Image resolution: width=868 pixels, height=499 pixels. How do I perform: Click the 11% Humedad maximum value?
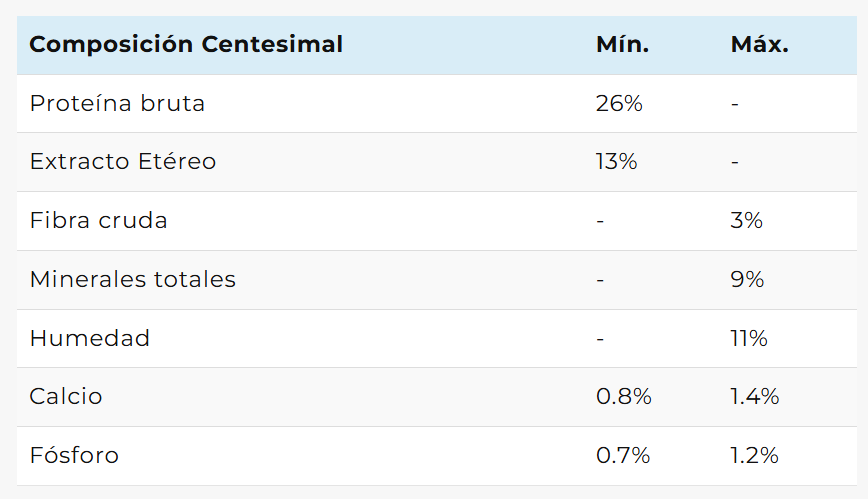749,338
